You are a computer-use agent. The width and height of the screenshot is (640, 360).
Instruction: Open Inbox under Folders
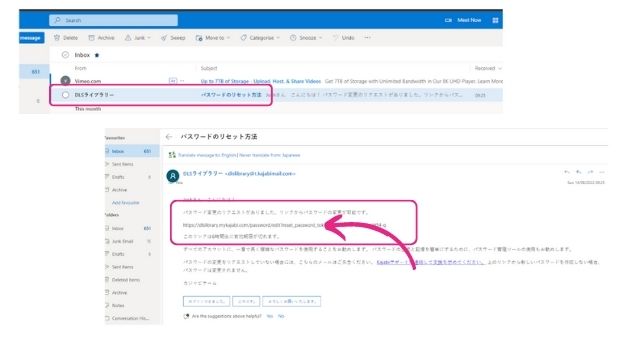[x=132, y=228]
